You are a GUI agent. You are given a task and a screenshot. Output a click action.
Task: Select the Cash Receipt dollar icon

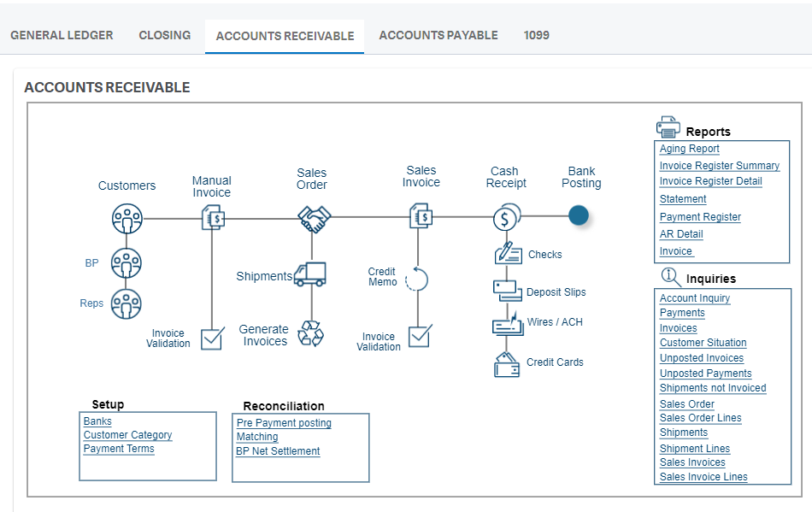click(505, 216)
